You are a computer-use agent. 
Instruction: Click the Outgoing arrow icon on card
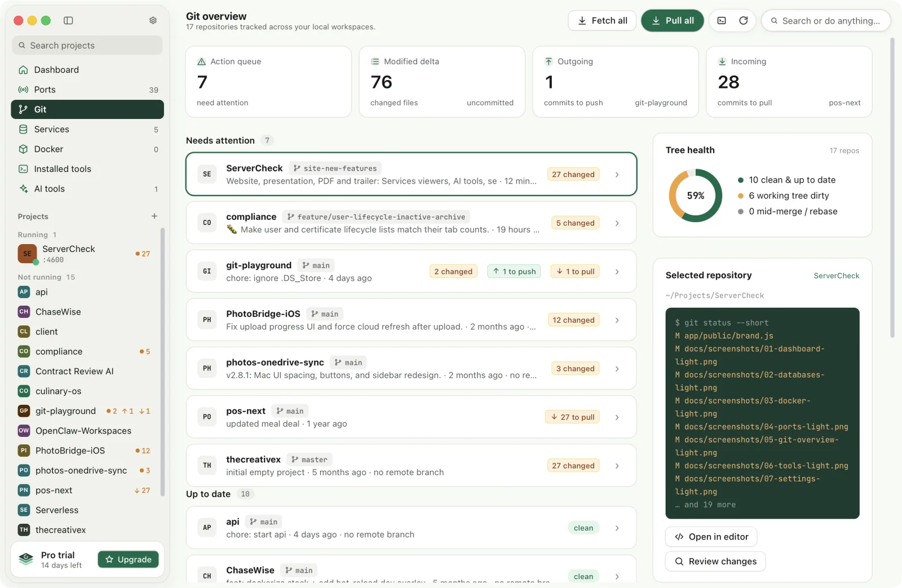549,61
